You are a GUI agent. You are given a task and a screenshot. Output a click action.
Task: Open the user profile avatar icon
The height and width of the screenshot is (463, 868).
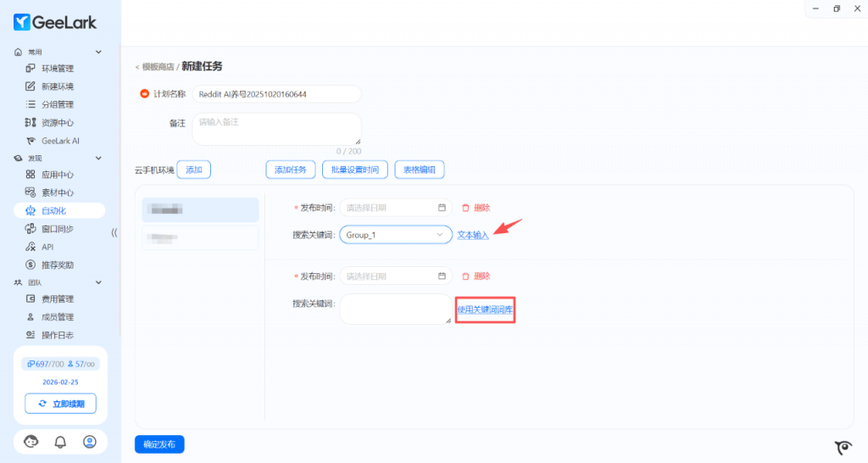[x=89, y=442]
